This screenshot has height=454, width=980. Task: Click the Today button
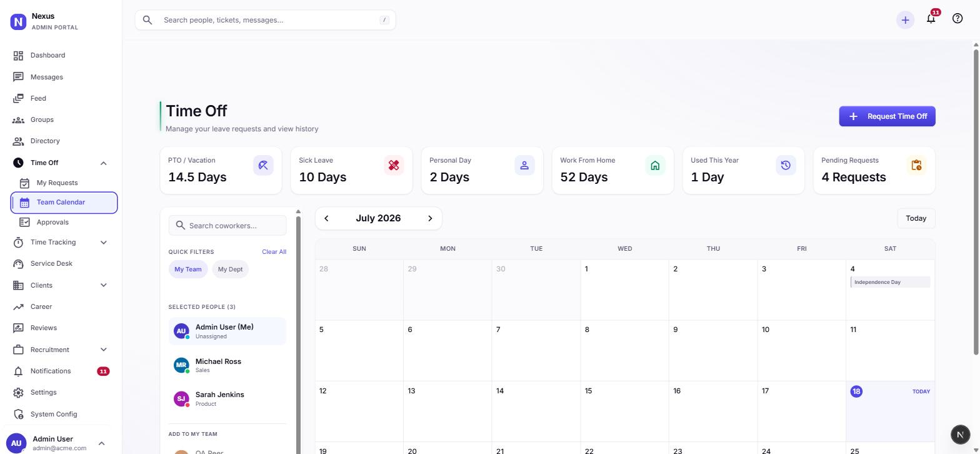916,218
